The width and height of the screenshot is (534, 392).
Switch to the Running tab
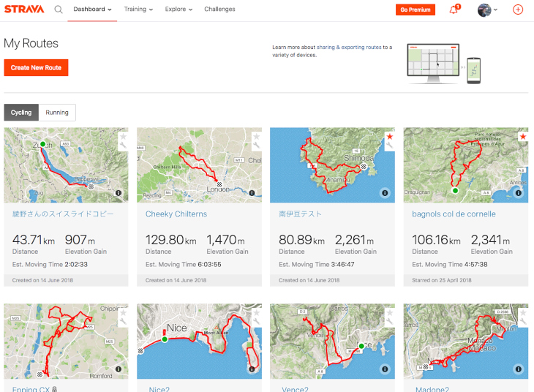[57, 113]
